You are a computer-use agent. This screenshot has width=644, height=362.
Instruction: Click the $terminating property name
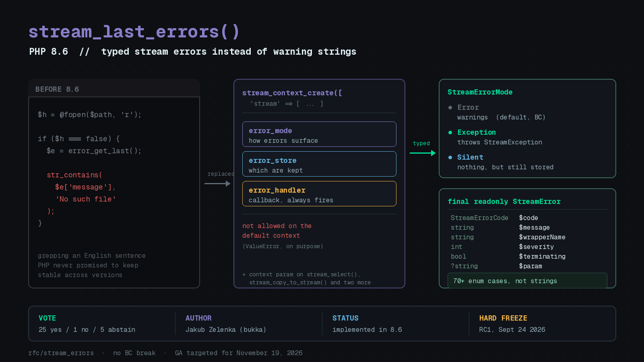542,257
